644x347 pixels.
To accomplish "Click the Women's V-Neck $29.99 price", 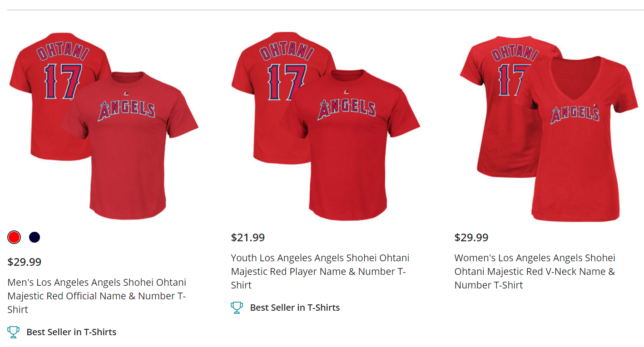I will tap(471, 238).
